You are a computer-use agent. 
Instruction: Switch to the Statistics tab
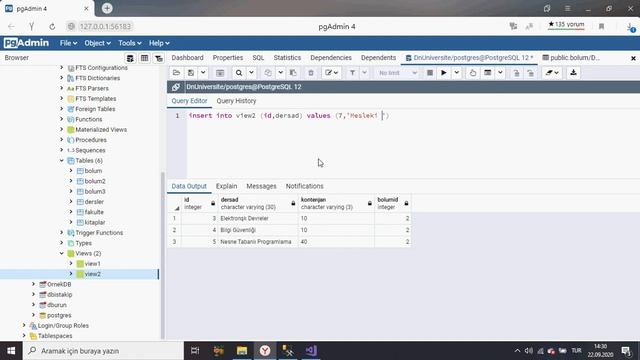click(x=287, y=58)
